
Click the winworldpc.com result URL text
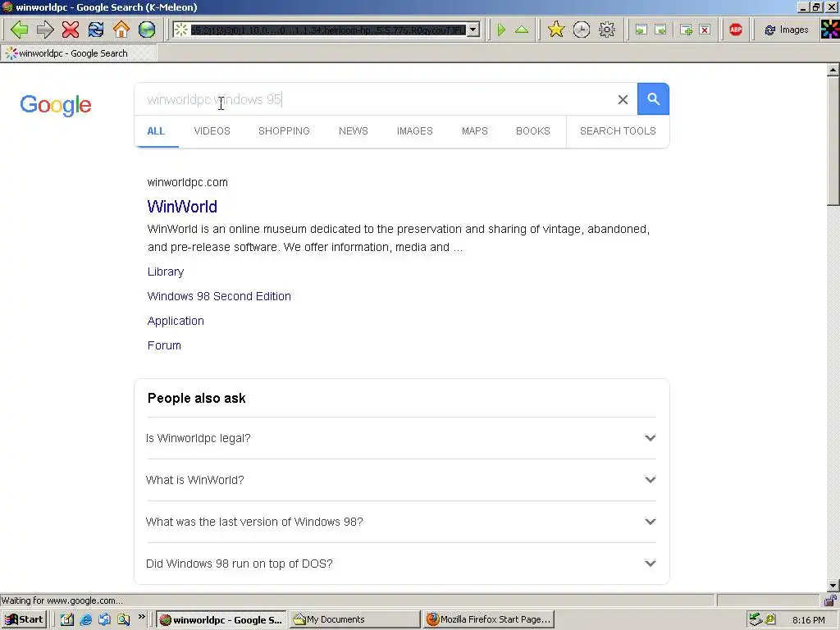188,182
